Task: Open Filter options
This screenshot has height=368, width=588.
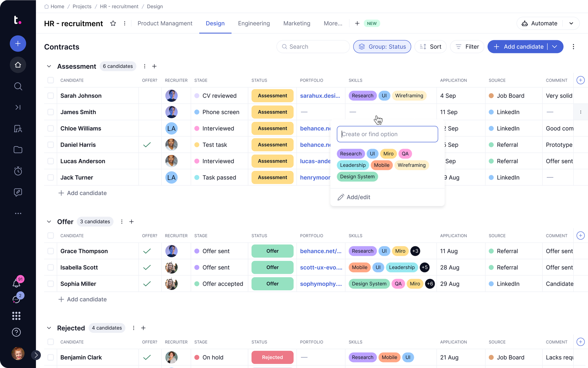Action: click(467, 47)
